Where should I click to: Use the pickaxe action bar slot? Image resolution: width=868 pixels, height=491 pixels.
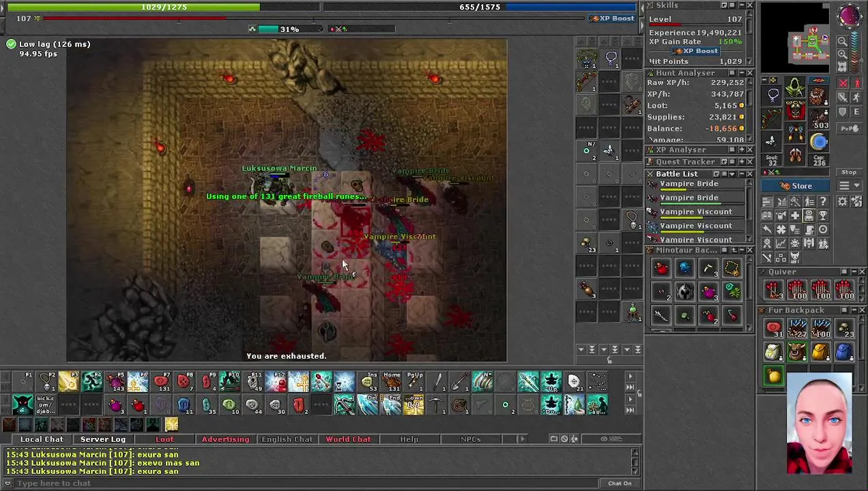point(437,405)
